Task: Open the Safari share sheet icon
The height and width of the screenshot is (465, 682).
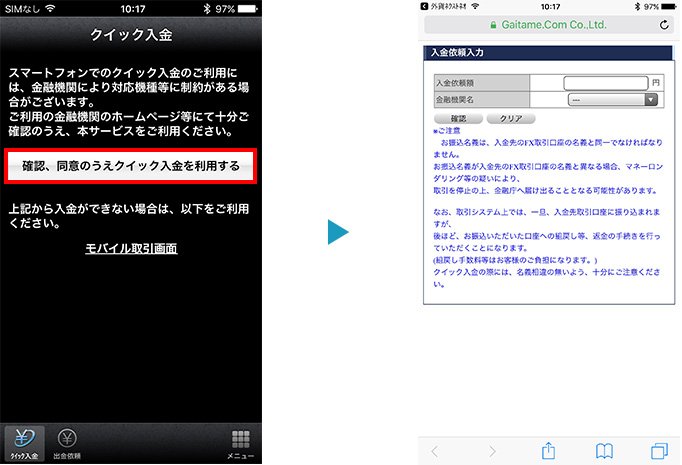Action: (x=548, y=450)
